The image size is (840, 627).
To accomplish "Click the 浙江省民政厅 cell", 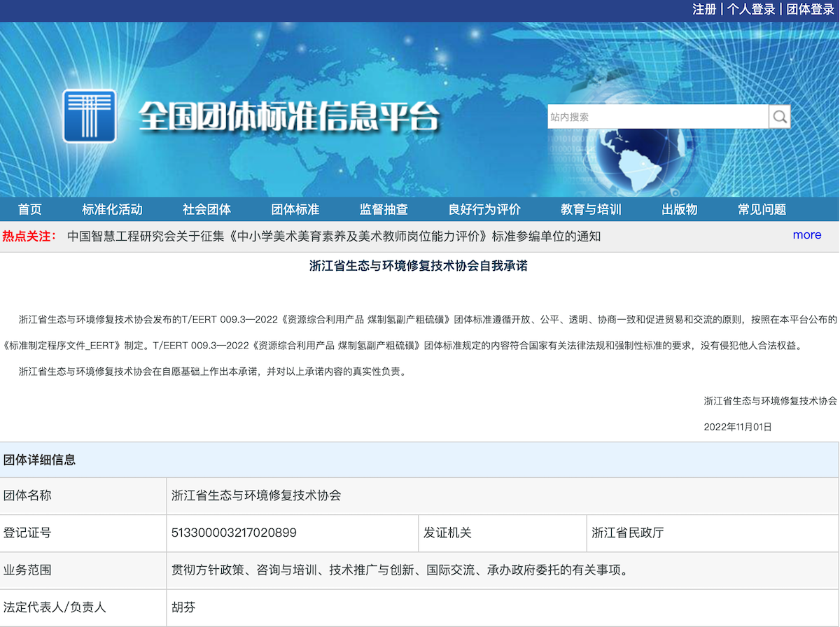I will (x=713, y=533).
